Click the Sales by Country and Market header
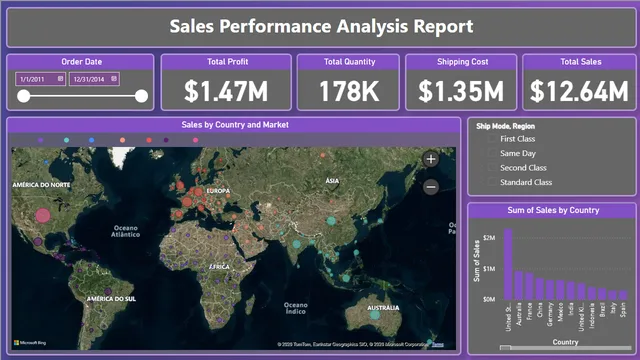The width and height of the screenshot is (640, 360). click(235, 125)
